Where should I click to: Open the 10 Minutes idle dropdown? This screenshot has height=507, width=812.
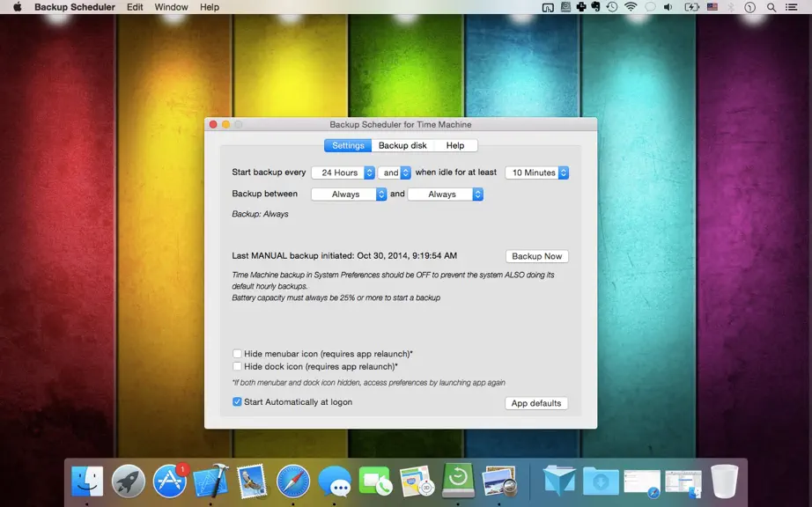click(537, 173)
